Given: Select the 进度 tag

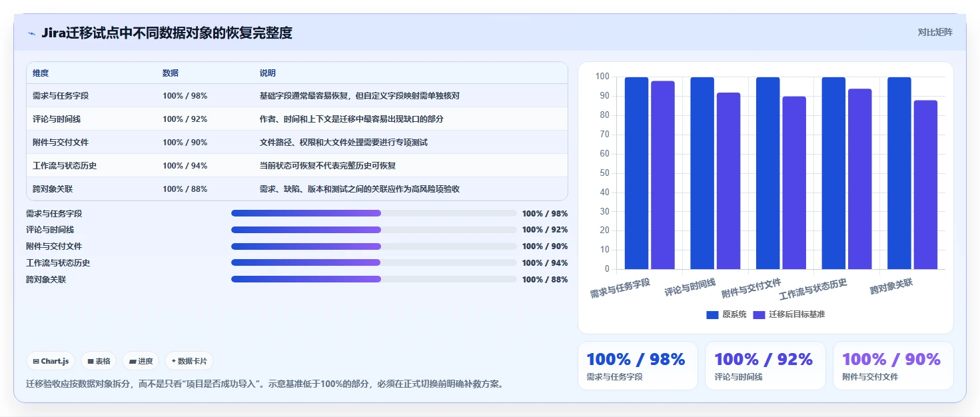Looking at the screenshot, I should coord(141,361).
